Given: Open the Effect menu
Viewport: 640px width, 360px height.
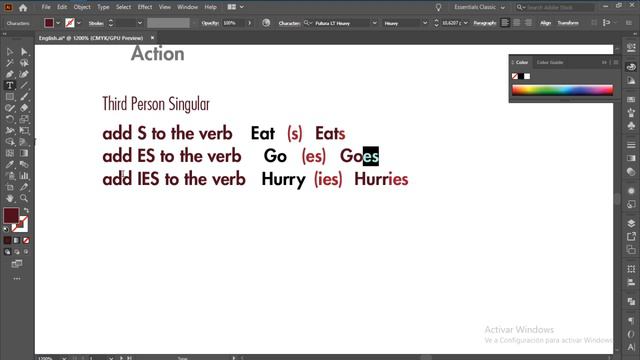Looking at the screenshot, I should pyautogui.click(x=144, y=7).
